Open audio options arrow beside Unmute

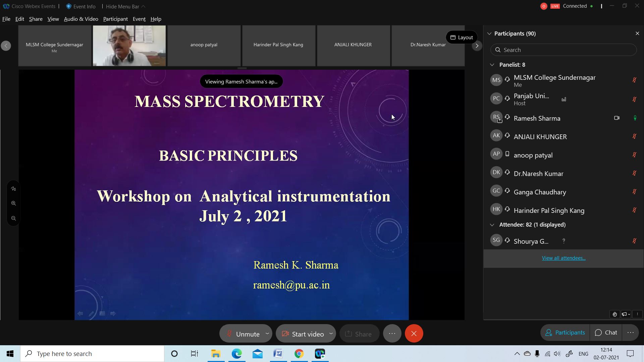coord(267,334)
